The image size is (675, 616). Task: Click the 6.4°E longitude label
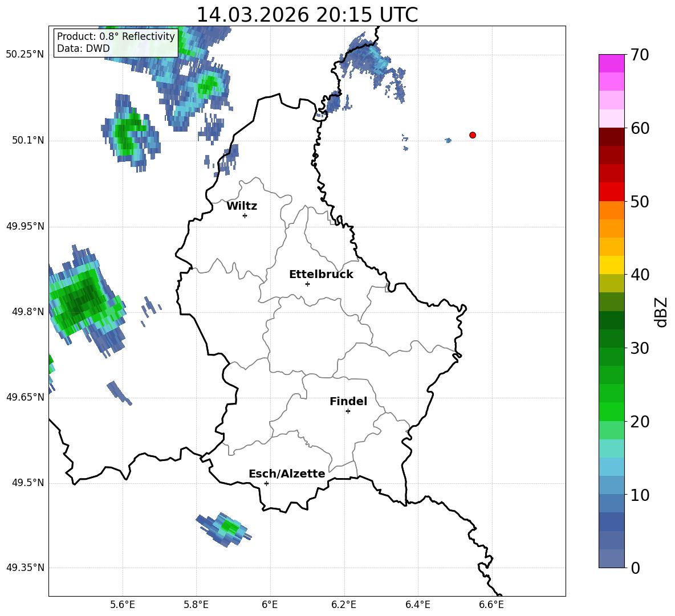417,605
